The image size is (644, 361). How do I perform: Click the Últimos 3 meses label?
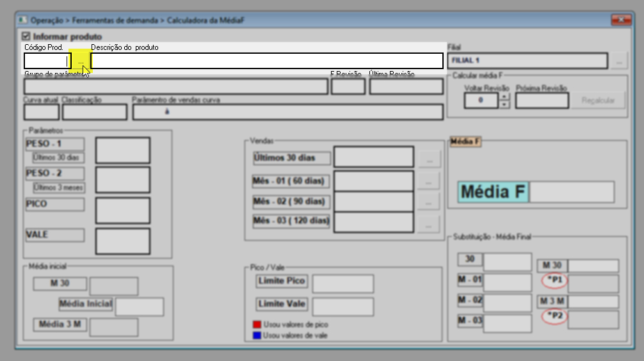(59, 188)
